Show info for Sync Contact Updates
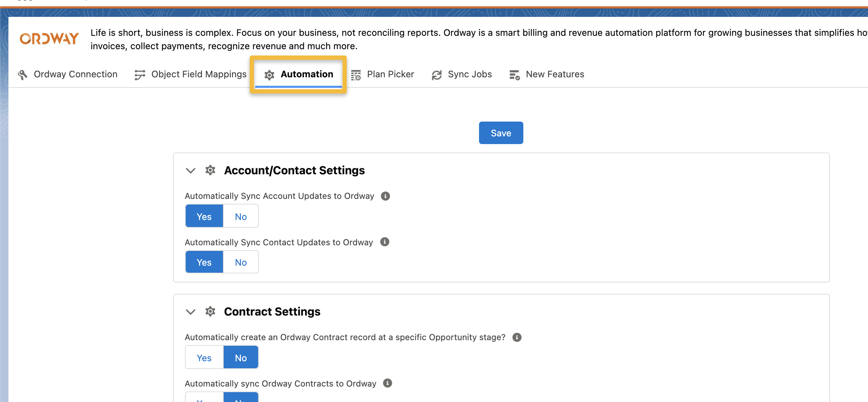868x402 pixels. pos(385,242)
